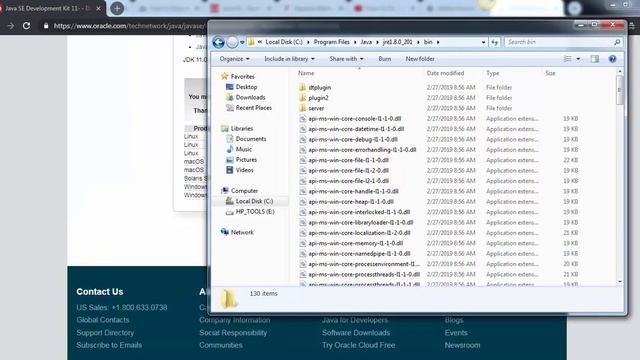Select HP_TOOLS (E:) drive

coord(255,211)
